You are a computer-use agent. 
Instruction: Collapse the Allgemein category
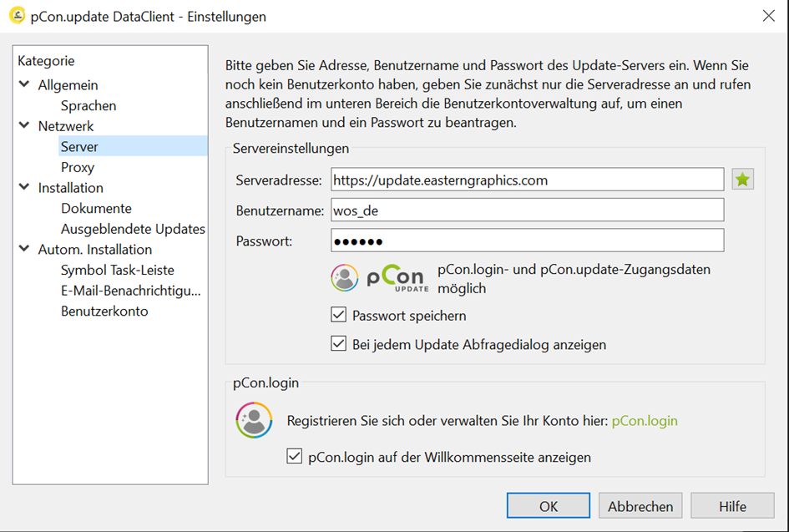tap(24, 84)
